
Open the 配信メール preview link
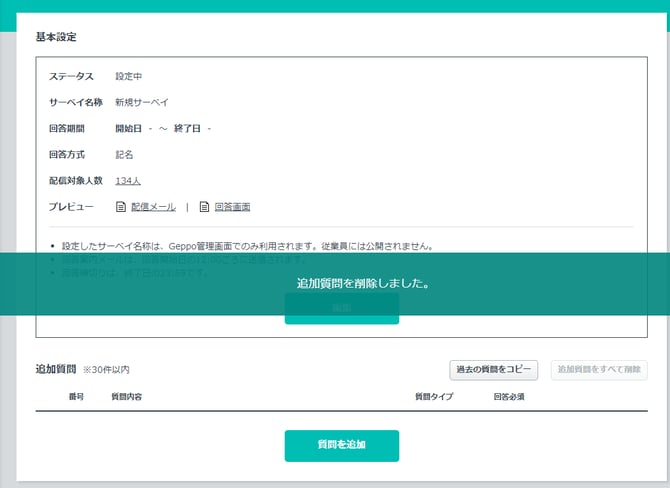point(153,207)
